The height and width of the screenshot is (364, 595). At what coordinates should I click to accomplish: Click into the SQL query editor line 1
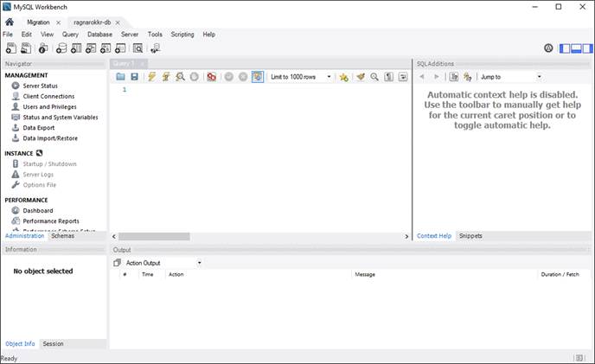(259, 91)
